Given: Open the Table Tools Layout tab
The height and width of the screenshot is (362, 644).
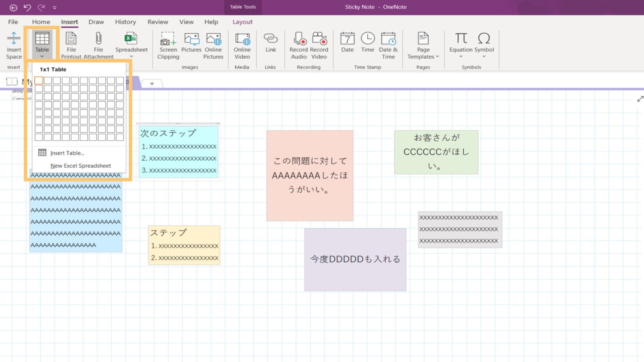Looking at the screenshot, I should (x=242, y=22).
